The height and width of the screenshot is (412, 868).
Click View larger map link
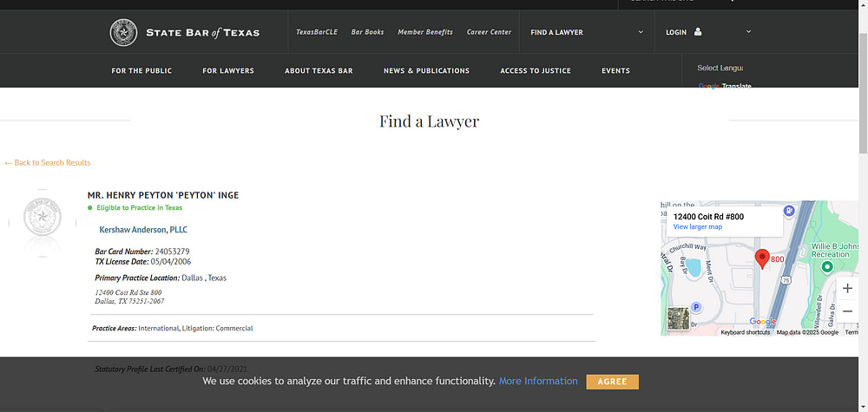698,226
